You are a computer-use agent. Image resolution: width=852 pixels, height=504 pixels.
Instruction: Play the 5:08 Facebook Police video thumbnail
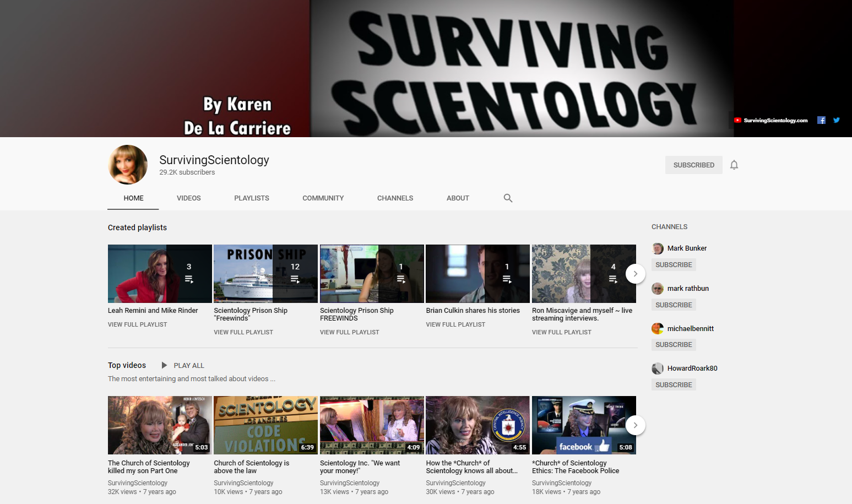pos(584,425)
